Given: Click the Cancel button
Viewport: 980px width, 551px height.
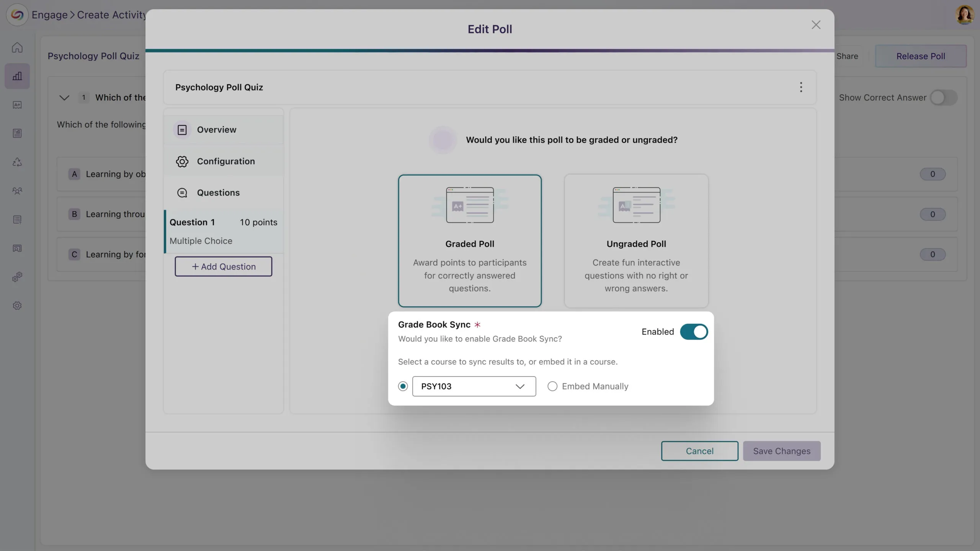Looking at the screenshot, I should coord(699,451).
